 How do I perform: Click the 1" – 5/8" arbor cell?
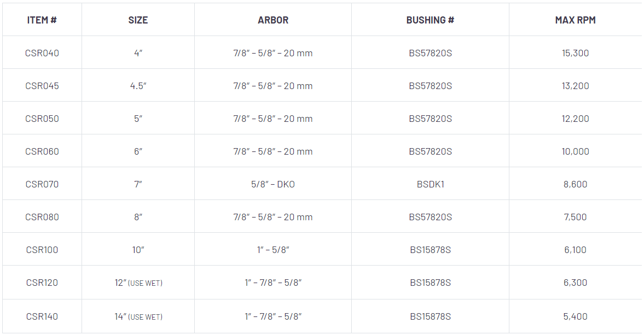(273, 250)
